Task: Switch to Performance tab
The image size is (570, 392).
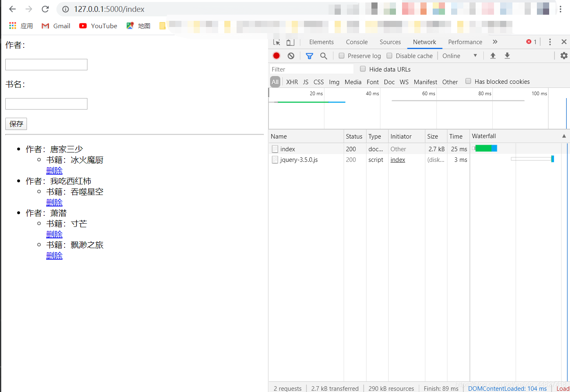Action: (465, 42)
